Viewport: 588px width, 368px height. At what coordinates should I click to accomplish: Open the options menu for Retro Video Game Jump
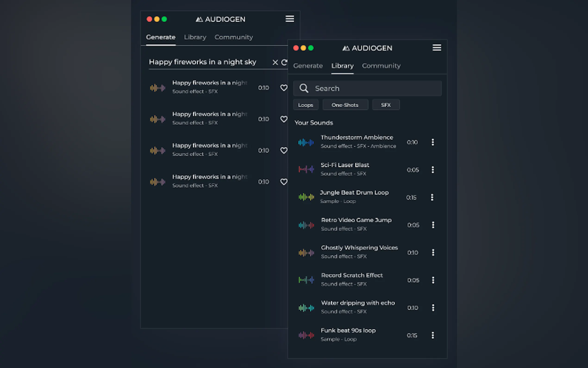pos(433,225)
